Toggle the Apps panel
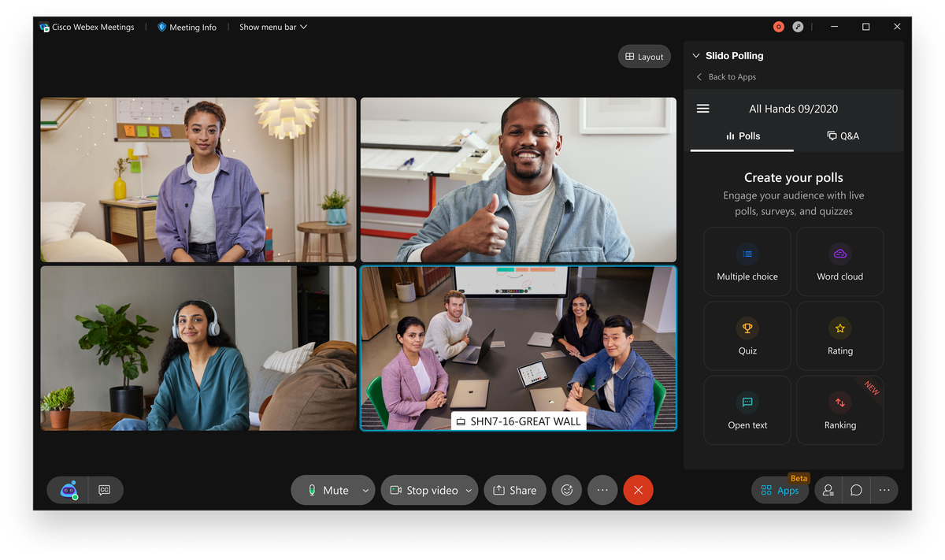Image resolution: width=945 pixels, height=560 pixels. [x=780, y=490]
